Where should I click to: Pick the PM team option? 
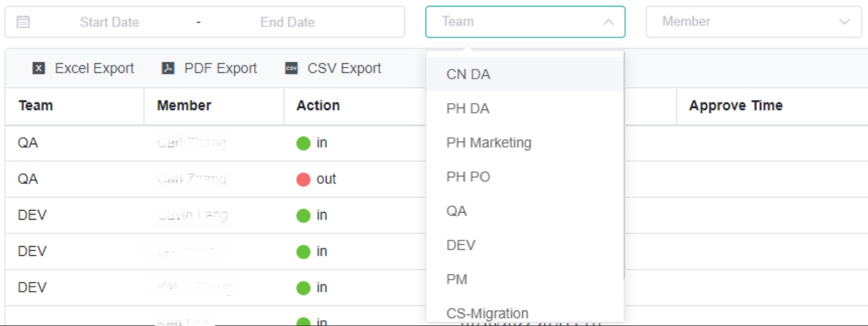coord(457,279)
